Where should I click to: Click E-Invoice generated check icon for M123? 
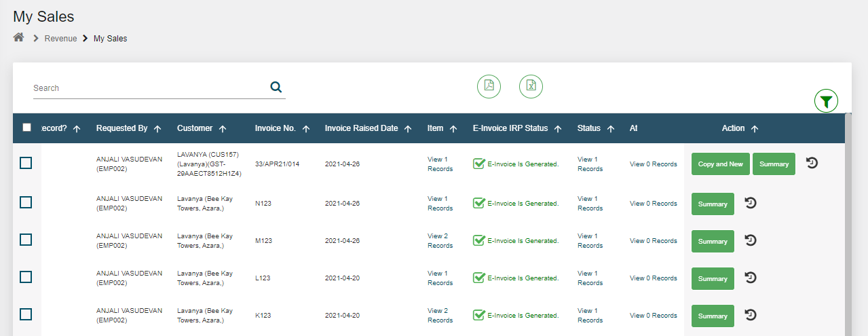[x=478, y=240]
